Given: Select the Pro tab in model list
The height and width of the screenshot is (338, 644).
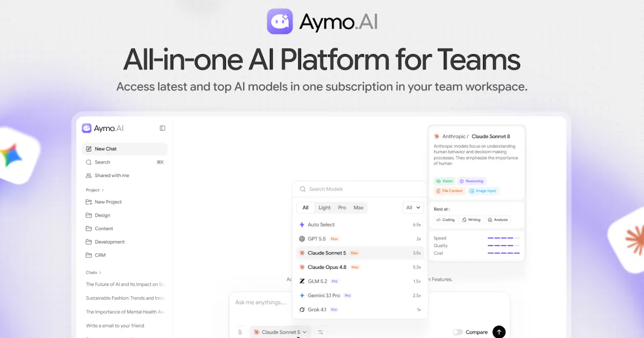Looking at the screenshot, I should tap(342, 208).
